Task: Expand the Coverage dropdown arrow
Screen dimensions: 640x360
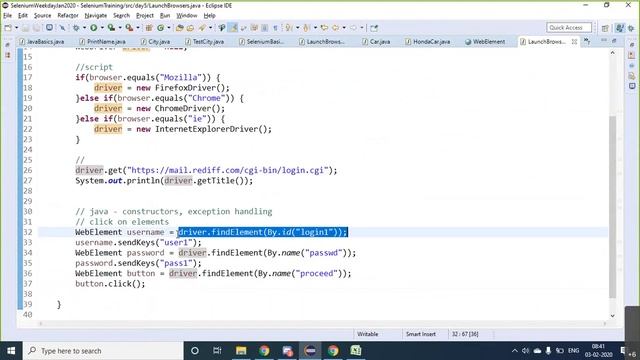Action: click(x=120, y=28)
